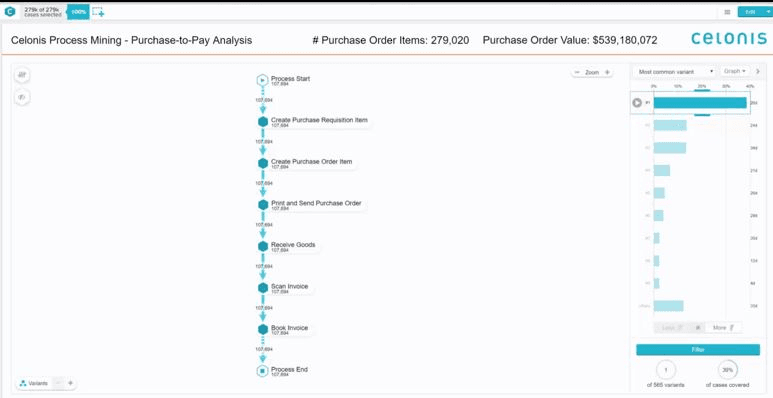Click the More button under the variant chart

tap(723, 327)
